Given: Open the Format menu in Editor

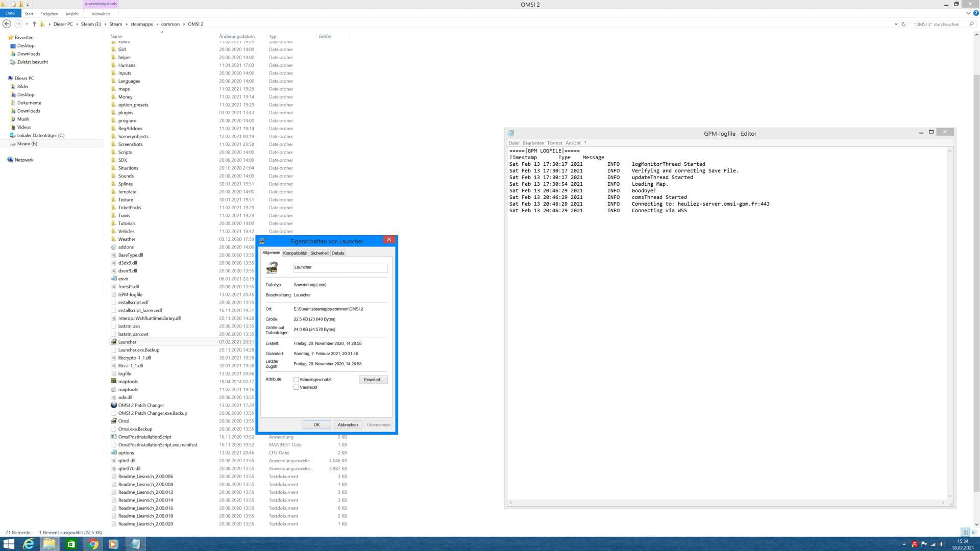Looking at the screenshot, I should 554,143.
